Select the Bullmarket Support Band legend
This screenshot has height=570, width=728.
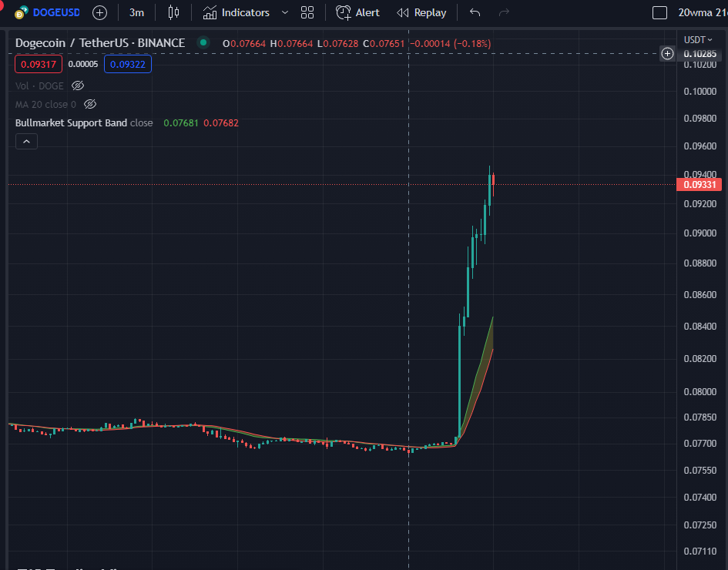[71, 123]
